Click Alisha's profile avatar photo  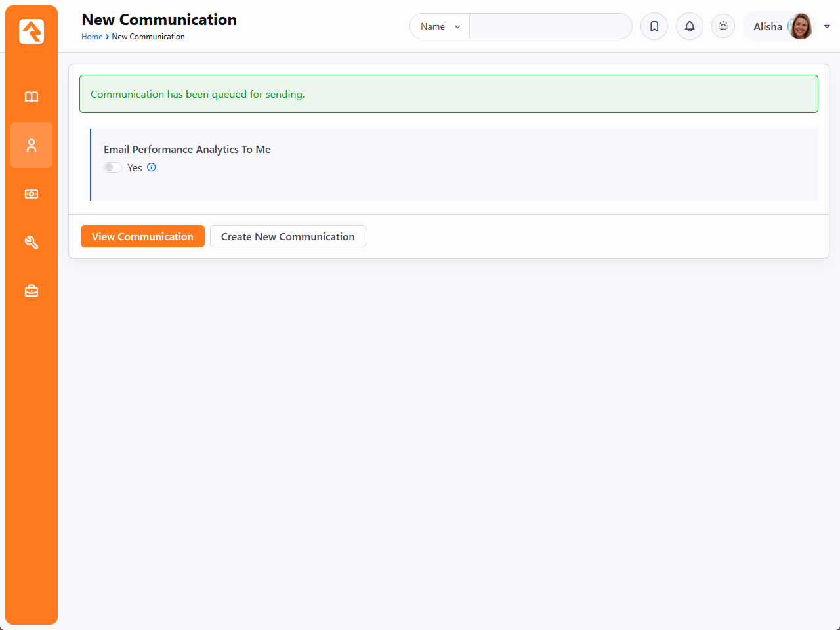800,26
